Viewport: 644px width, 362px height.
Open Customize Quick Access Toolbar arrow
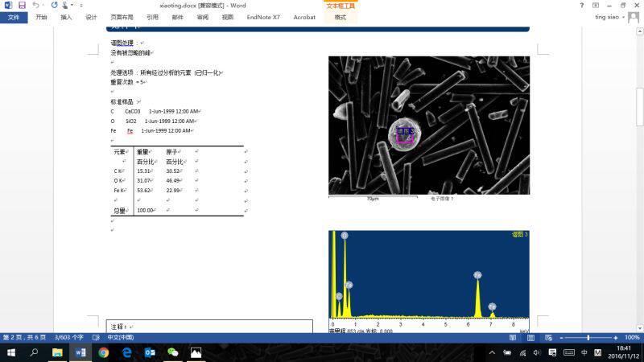point(81,6)
